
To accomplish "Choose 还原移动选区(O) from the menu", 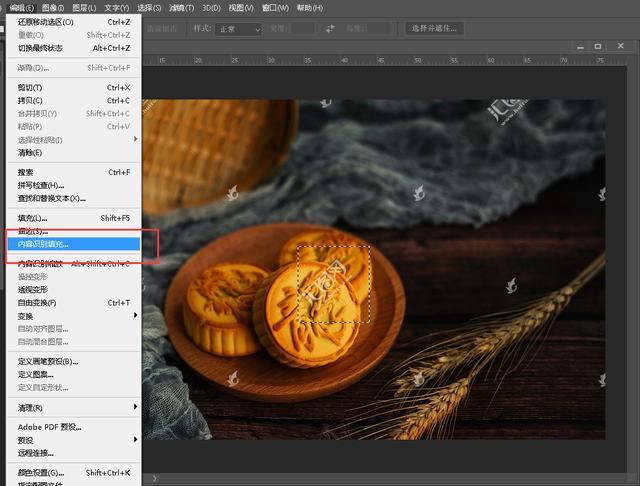I will (x=74, y=22).
